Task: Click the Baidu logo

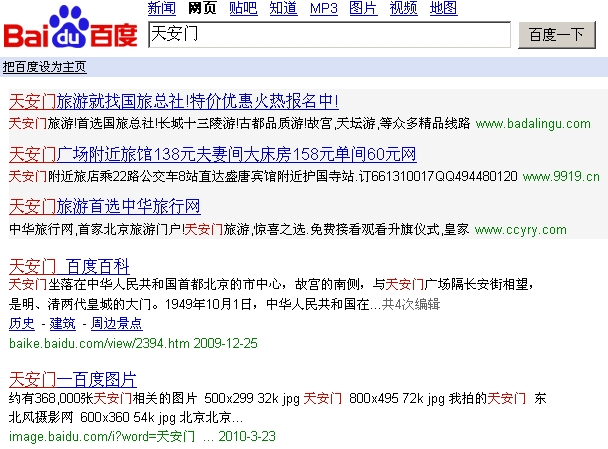Action: (x=71, y=28)
